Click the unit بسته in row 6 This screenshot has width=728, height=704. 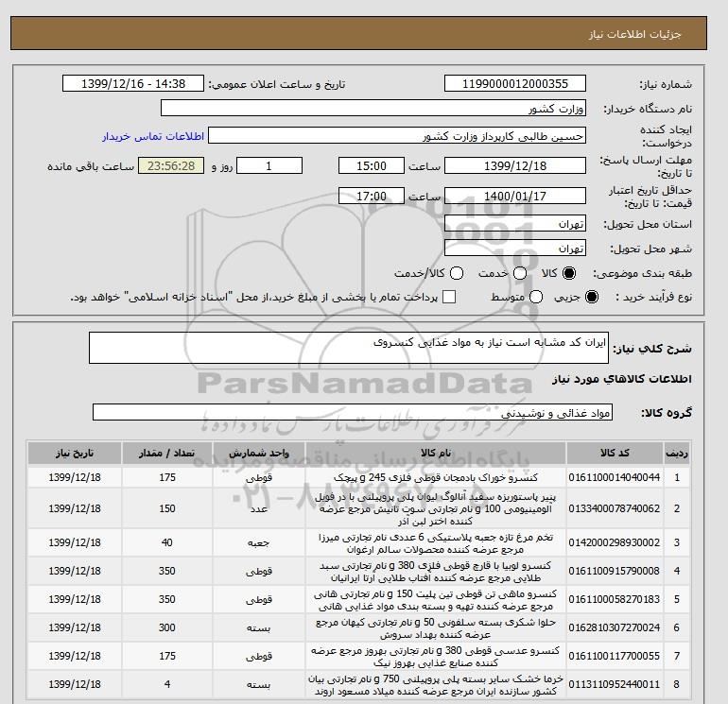[x=259, y=627]
